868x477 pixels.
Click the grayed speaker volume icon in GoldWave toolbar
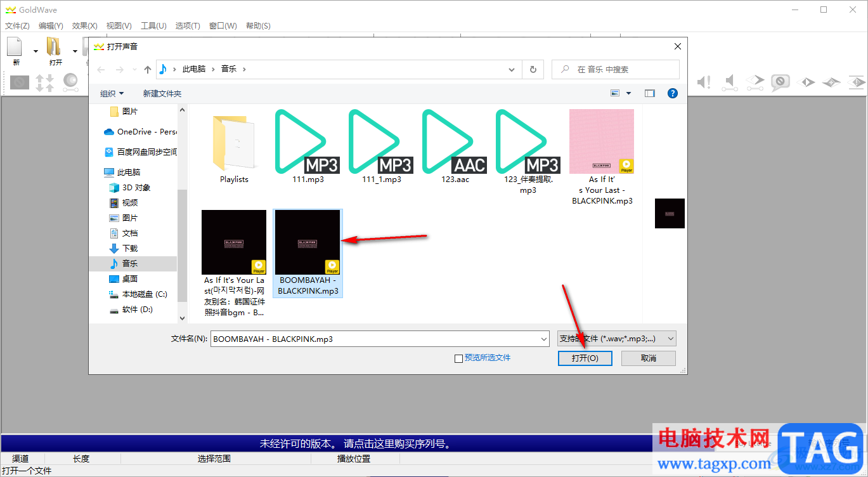coord(730,82)
